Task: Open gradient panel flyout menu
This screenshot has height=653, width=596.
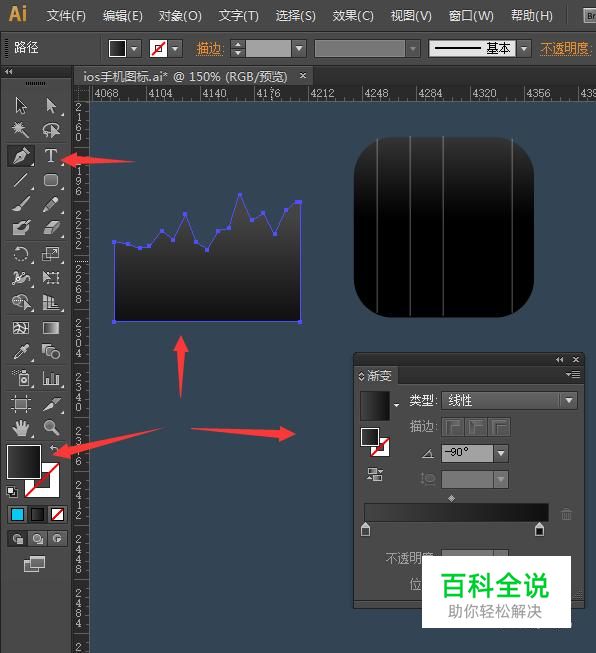Action: (573, 374)
